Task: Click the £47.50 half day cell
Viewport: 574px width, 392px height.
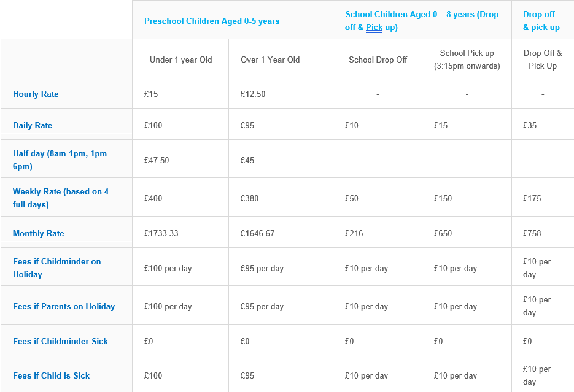Action: (157, 161)
